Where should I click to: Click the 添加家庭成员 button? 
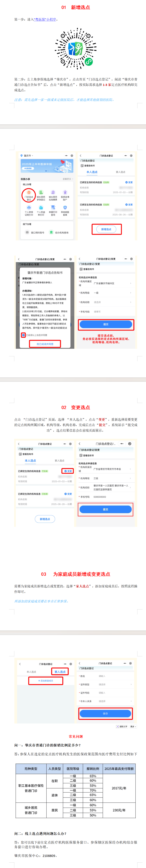coord(46,681)
